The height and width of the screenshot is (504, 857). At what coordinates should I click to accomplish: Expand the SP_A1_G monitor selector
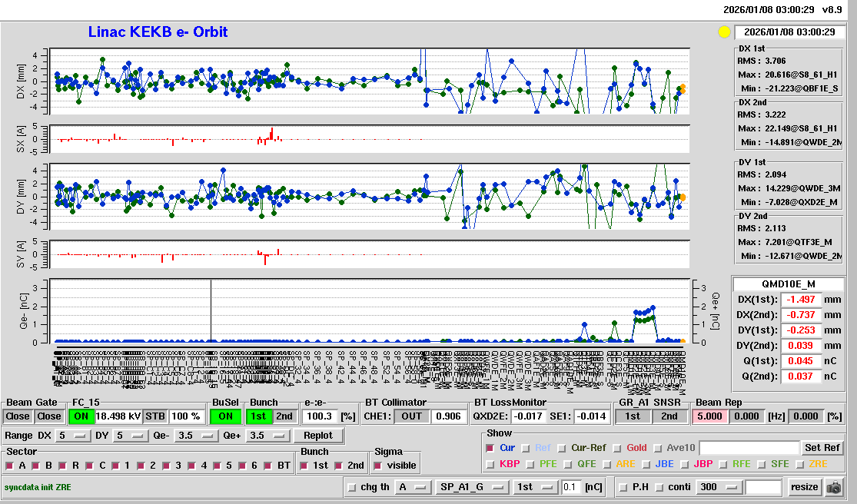pos(472,487)
